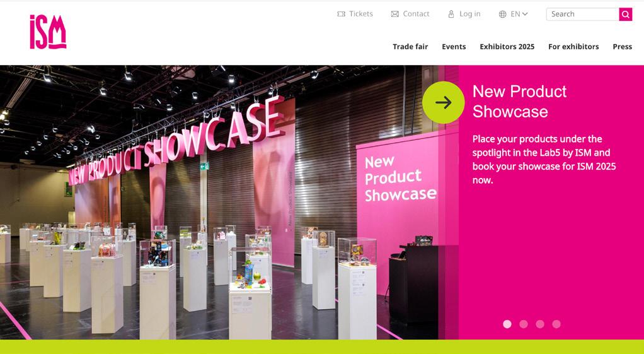
Task: Click the Tickets link
Action: point(361,14)
